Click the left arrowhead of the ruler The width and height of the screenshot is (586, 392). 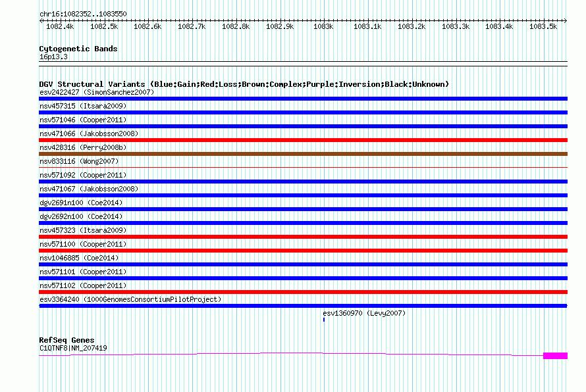[x=41, y=20]
